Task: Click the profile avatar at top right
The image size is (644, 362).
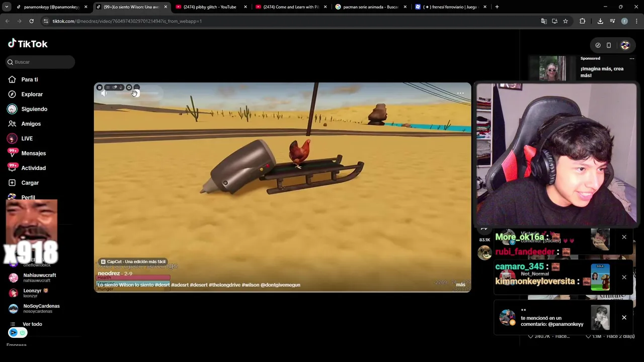Action: (625, 45)
